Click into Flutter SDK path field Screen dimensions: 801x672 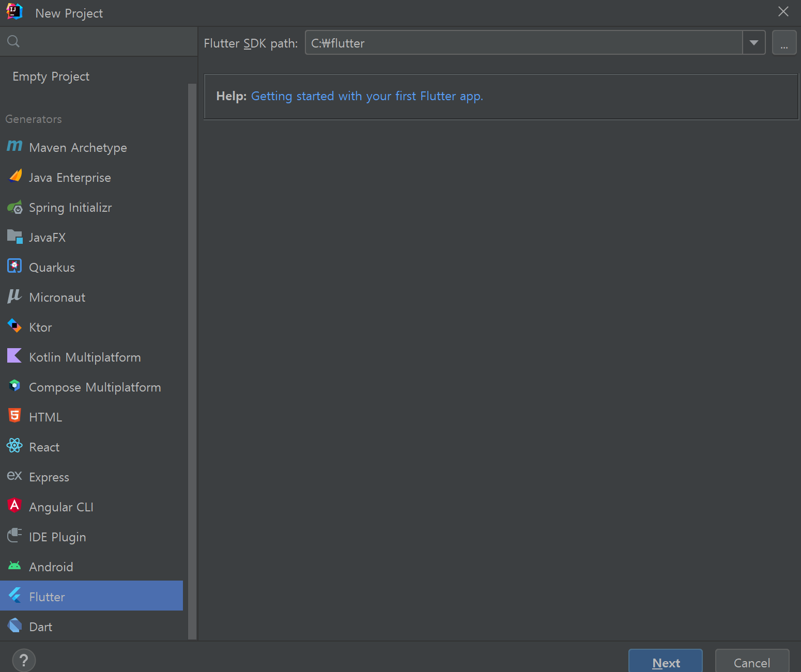(524, 43)
